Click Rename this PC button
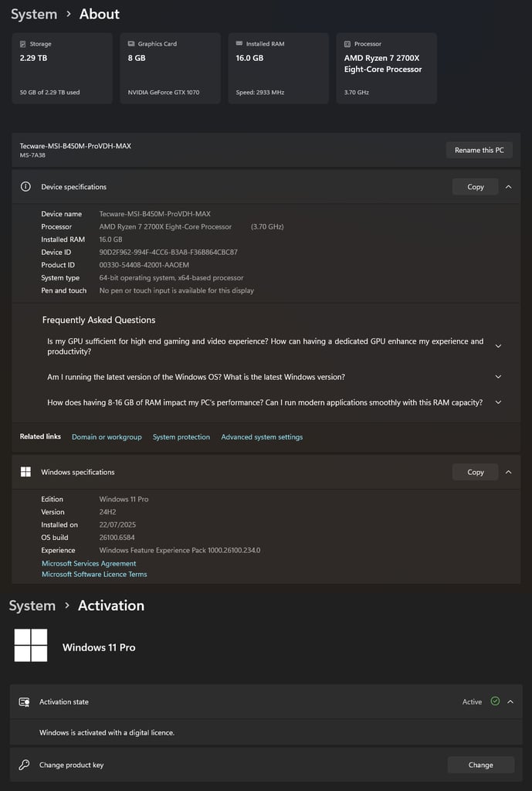This screenshot has width=532, height=791. click(x=479, y=150)
